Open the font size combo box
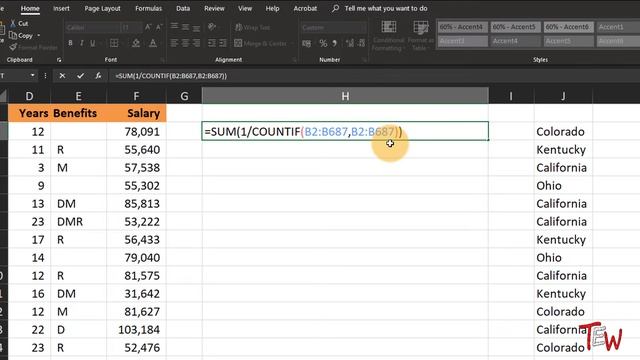 point(130,27)
